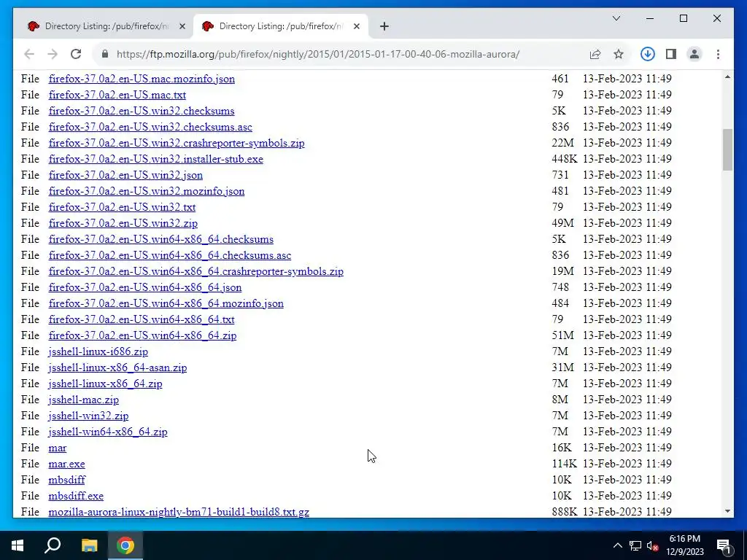Click the 49M size of win32.zip
747x560 pixels.
(562, 223)
